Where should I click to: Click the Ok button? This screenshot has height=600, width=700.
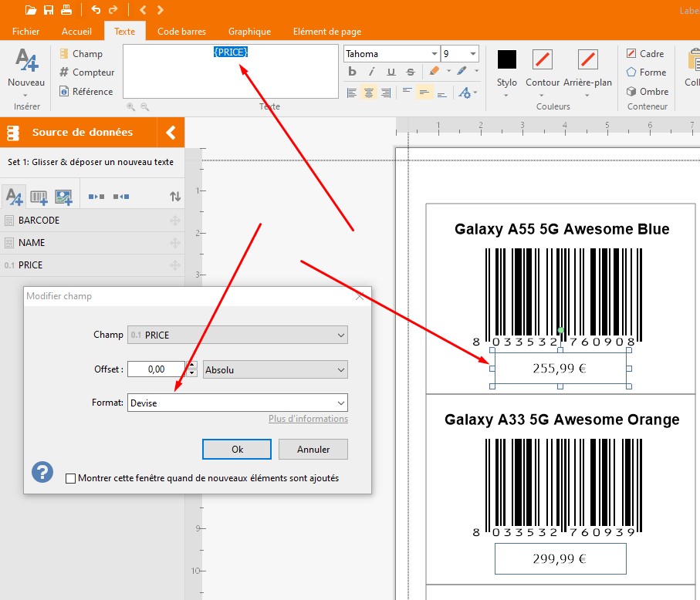237,449
